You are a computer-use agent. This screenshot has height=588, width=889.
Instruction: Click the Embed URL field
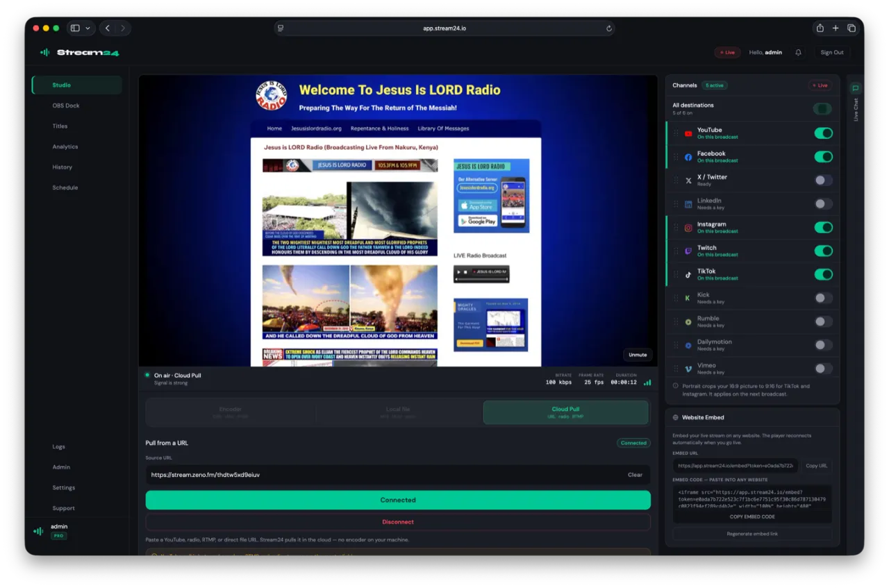pos(735,466)
